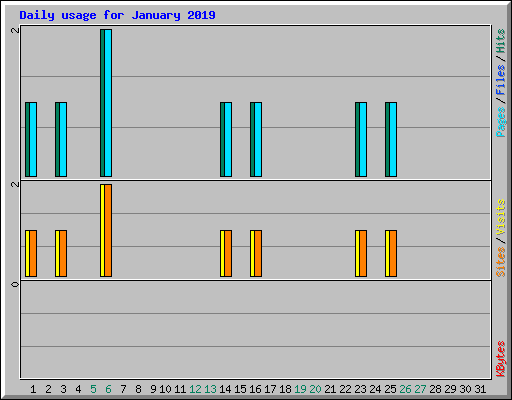Click the cyan Pages legend label

pos(501,122)
